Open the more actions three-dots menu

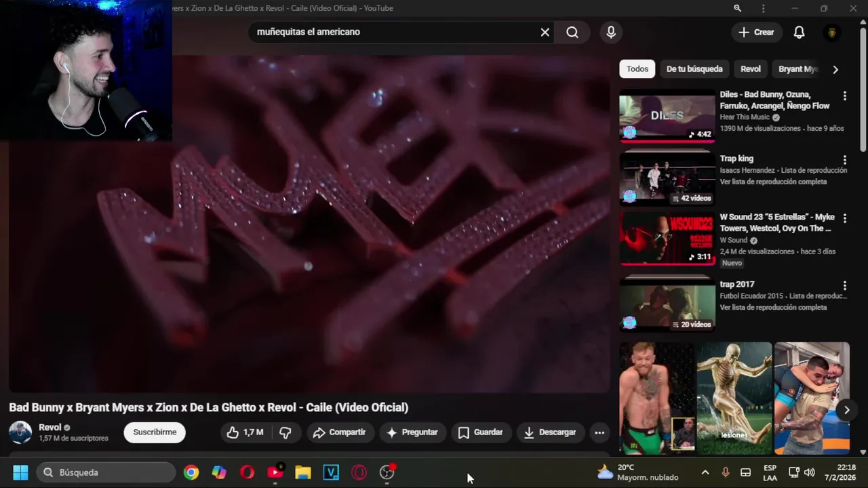pos(599,432)
